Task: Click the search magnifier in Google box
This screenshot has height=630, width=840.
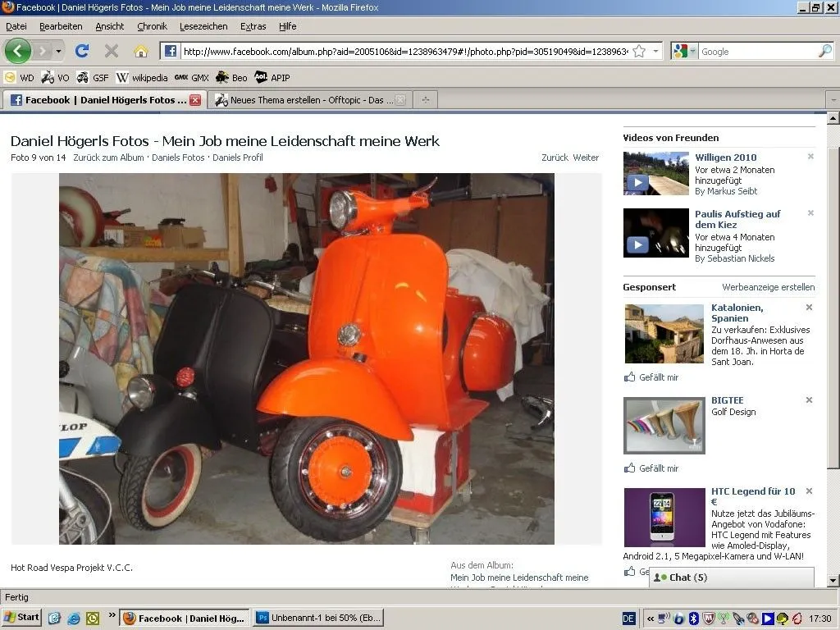Action: [x=824, y=51]
